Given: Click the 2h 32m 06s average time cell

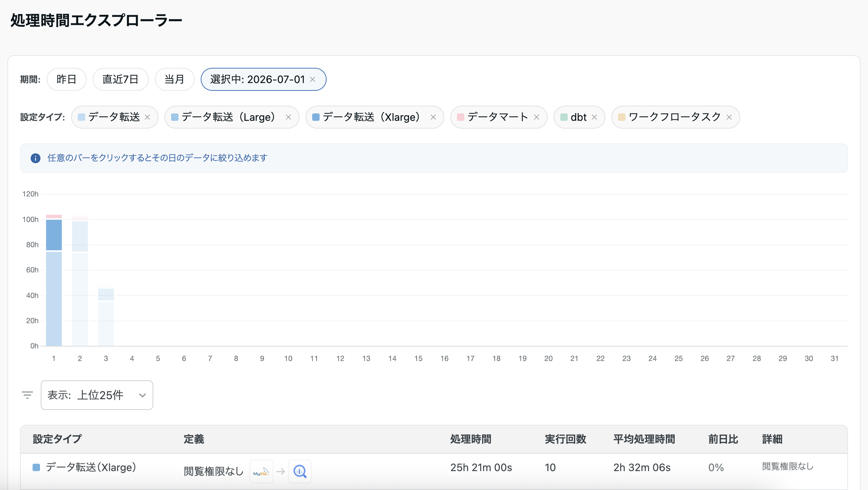Looking at the screenshot, I should pyautogui.click(x=642, y=467).
